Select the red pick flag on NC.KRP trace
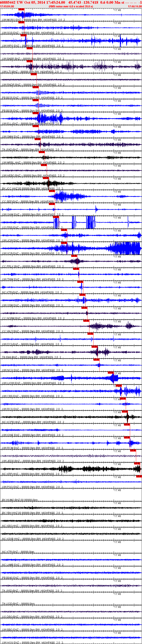This screenshot has width=142, height=644. 137,463
